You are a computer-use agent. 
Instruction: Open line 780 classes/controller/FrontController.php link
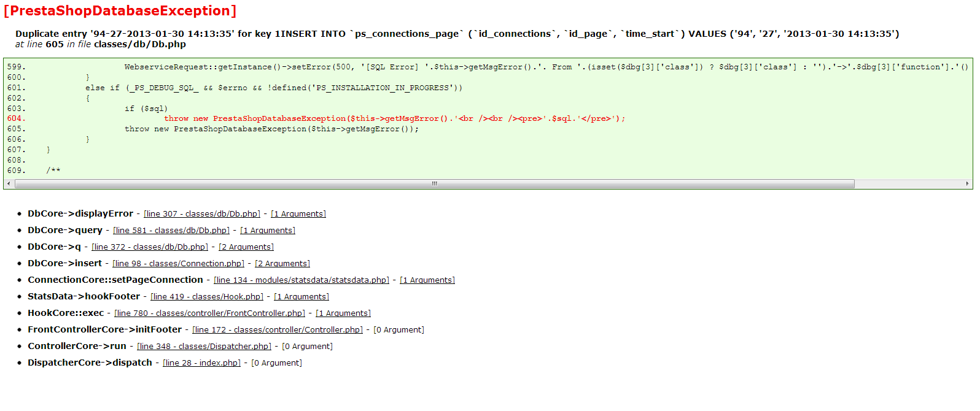209,313
